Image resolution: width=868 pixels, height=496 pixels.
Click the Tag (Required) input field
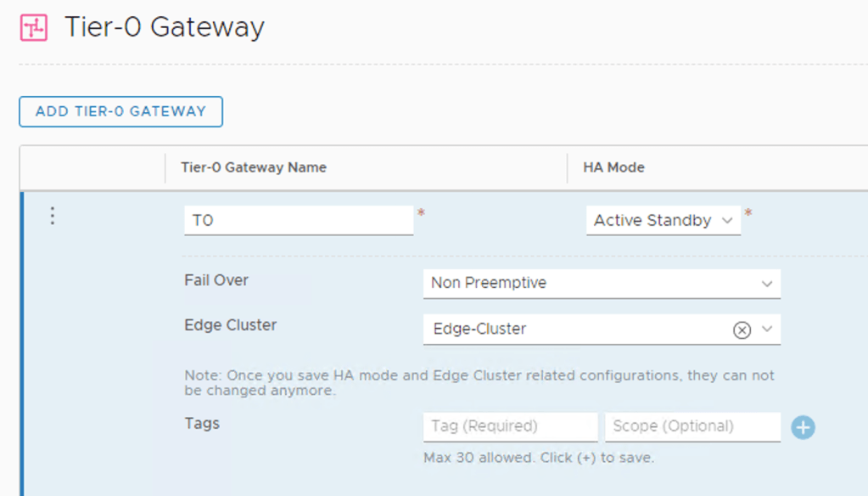(510, 426)
